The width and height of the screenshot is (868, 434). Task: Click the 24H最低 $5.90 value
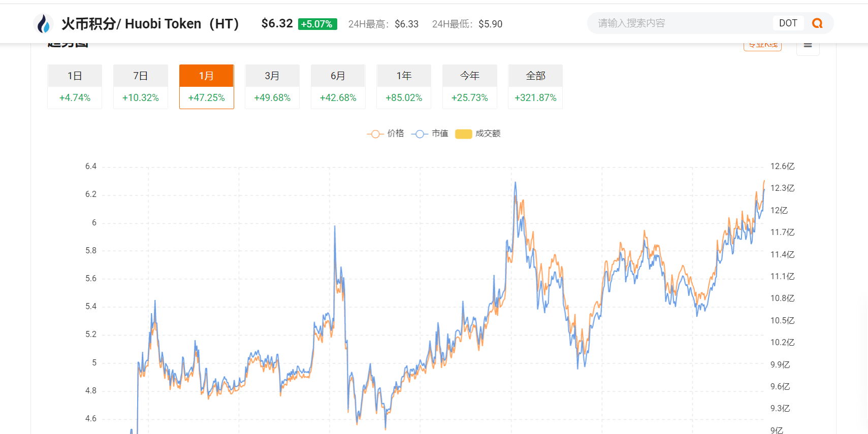tap(491, 24)
